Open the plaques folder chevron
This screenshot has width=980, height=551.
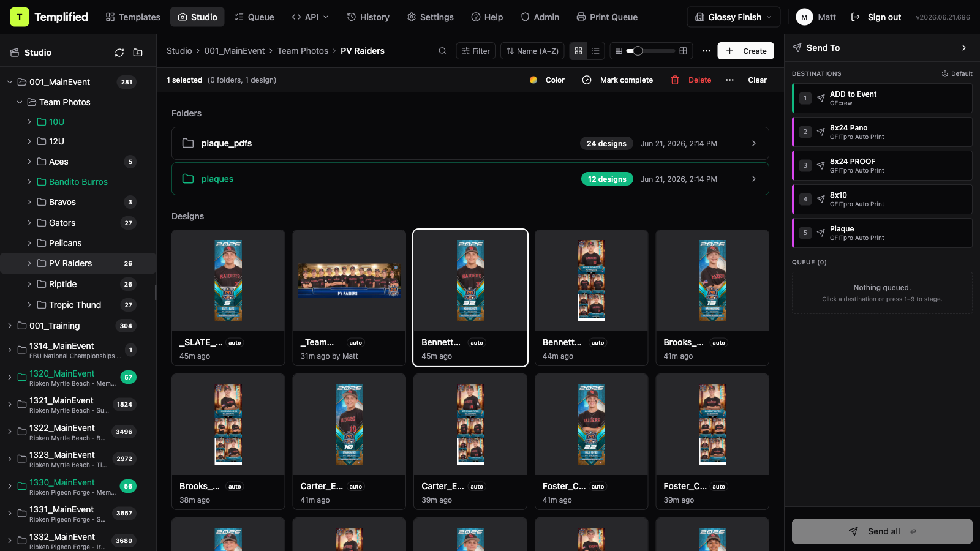click(x=754, y=179)
